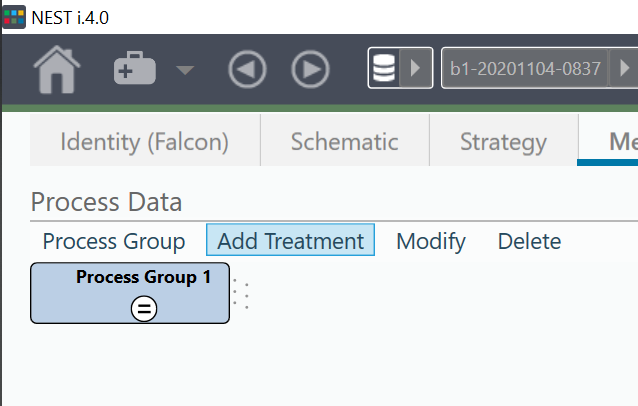Expand the arrow after b1-20201104-0837
Image resolution: width=638 pixels, height=406 pixels.
pos(624,69)
